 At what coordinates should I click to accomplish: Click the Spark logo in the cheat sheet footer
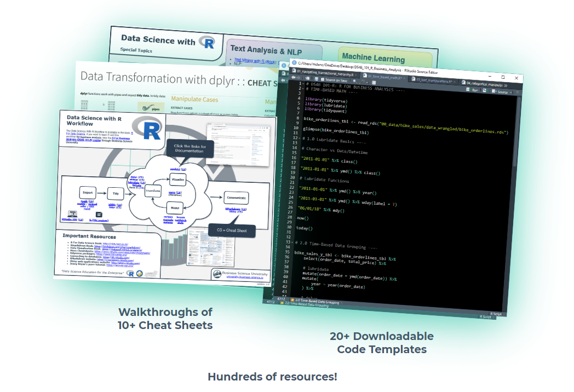(151, 274)
